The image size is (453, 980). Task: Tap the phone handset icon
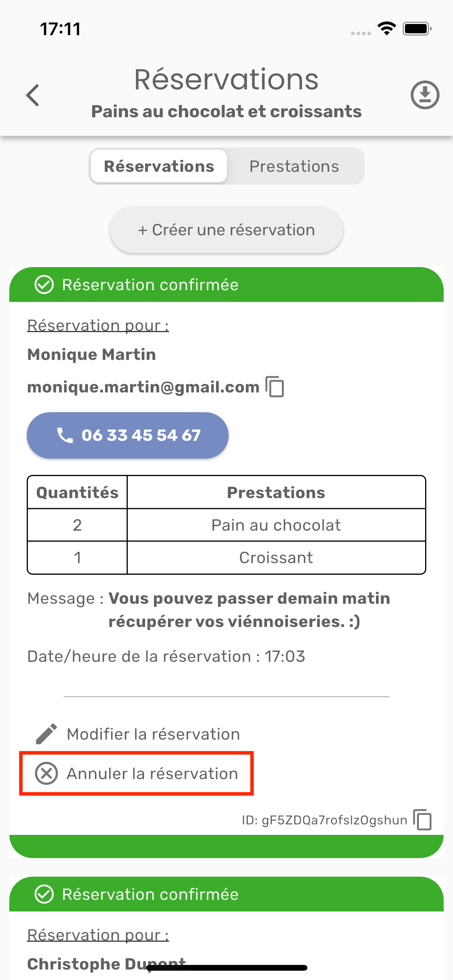(65, 435)
